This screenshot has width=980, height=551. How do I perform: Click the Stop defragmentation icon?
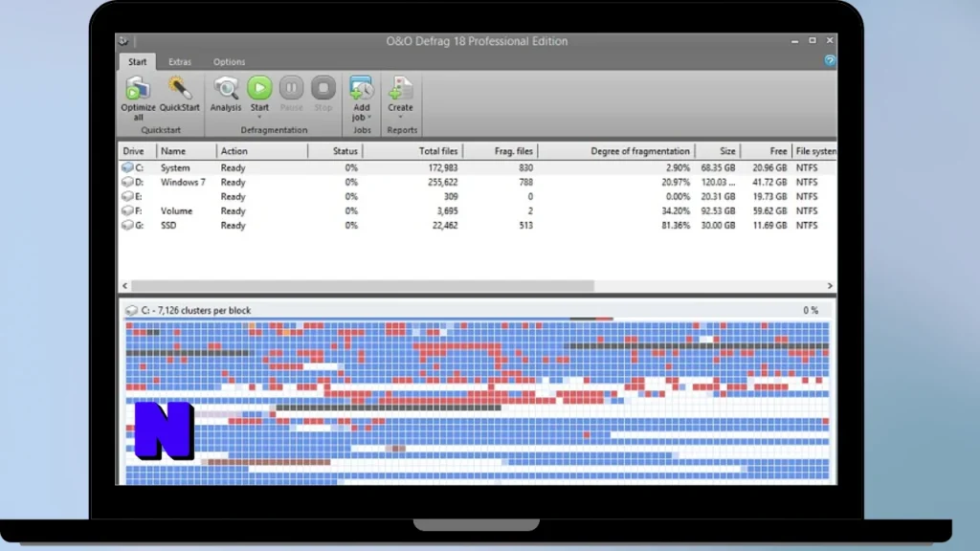(323, 88)
